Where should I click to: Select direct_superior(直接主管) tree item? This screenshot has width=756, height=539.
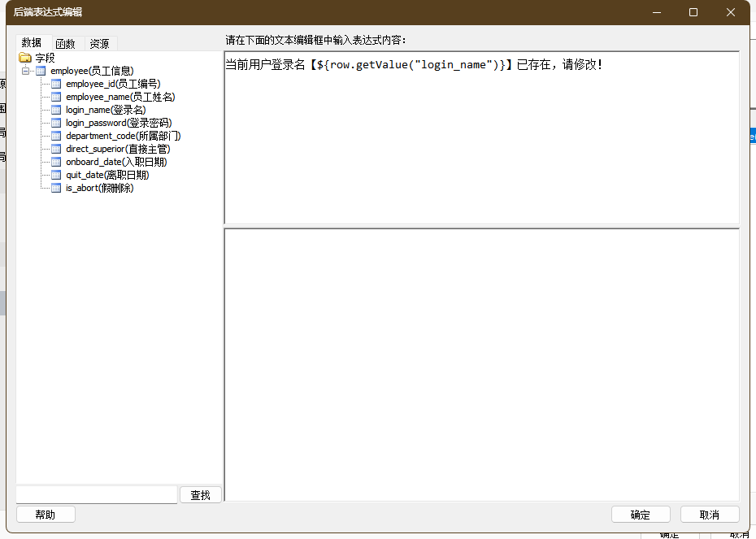[x=118, y=149]
